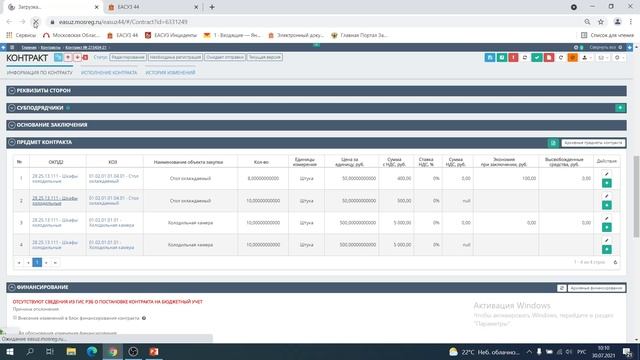Open Windows Start menu

(x=9, y=351)
